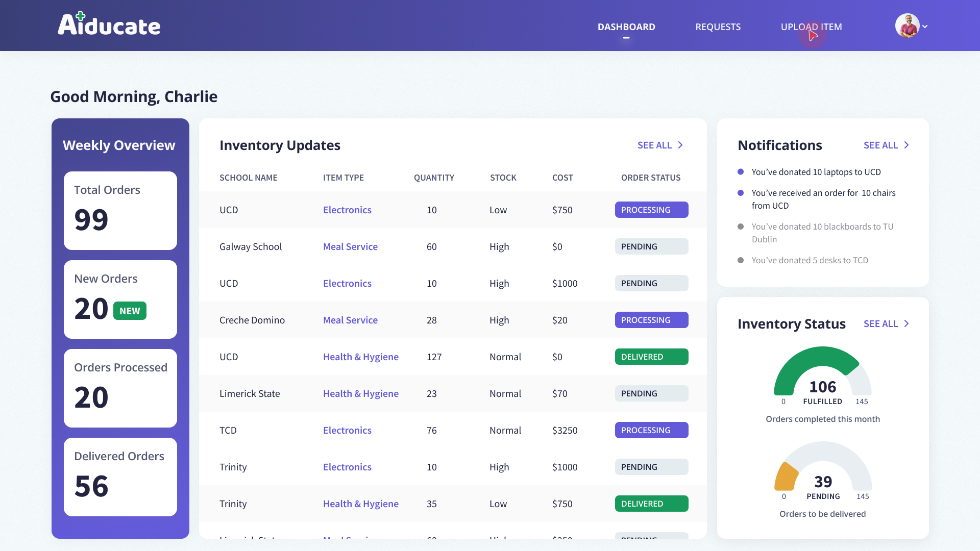Viewport: 980px width, 551px height.
Task: Sort by School Name column header
Action: 248,178
